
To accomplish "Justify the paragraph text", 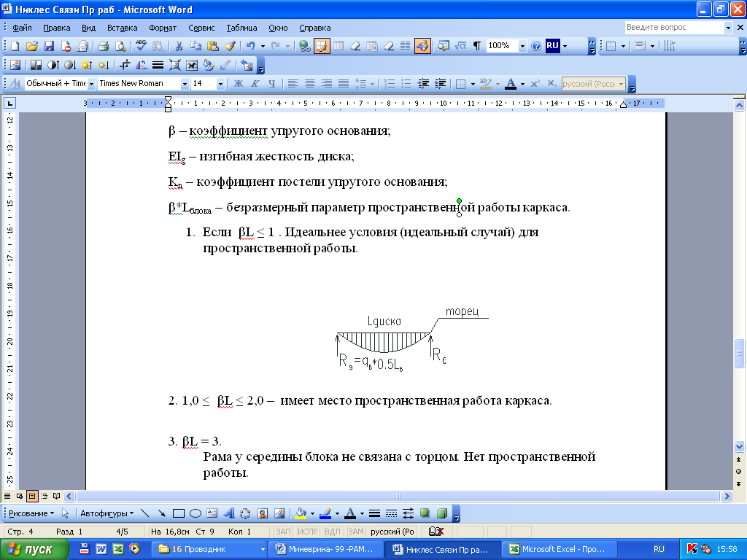I will pos(344,84).
